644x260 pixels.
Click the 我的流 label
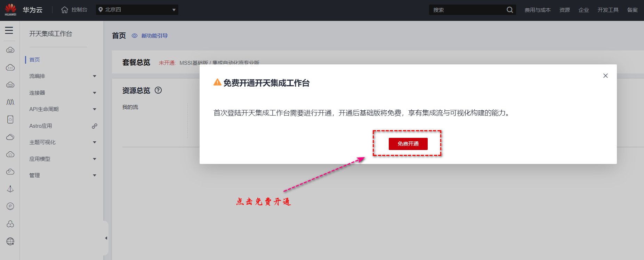tap(130, 107)
